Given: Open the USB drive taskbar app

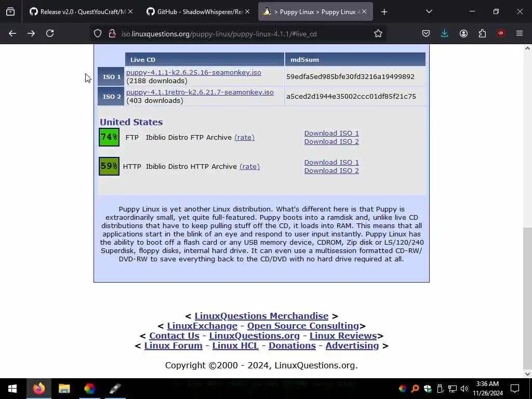Looking at the screenshot, I should [x=115, y=389].
